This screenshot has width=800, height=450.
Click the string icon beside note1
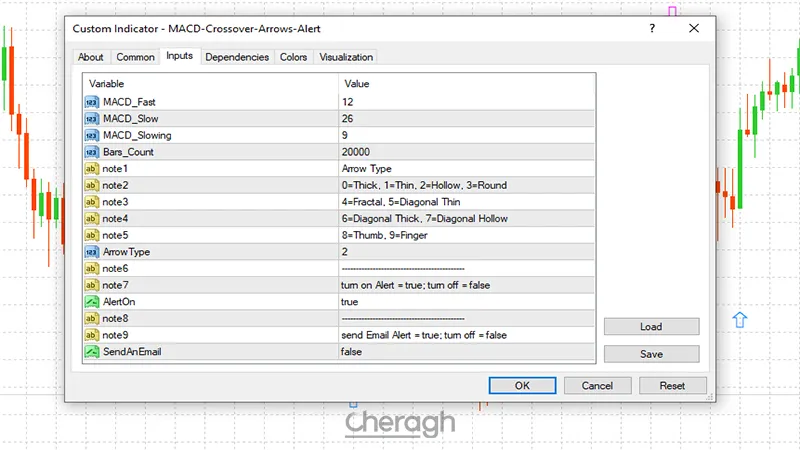coord(91,169)
